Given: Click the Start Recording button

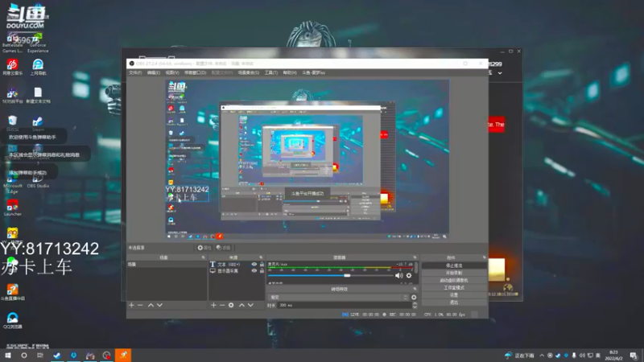Looking at the screenshot, I should click(454, 273).
